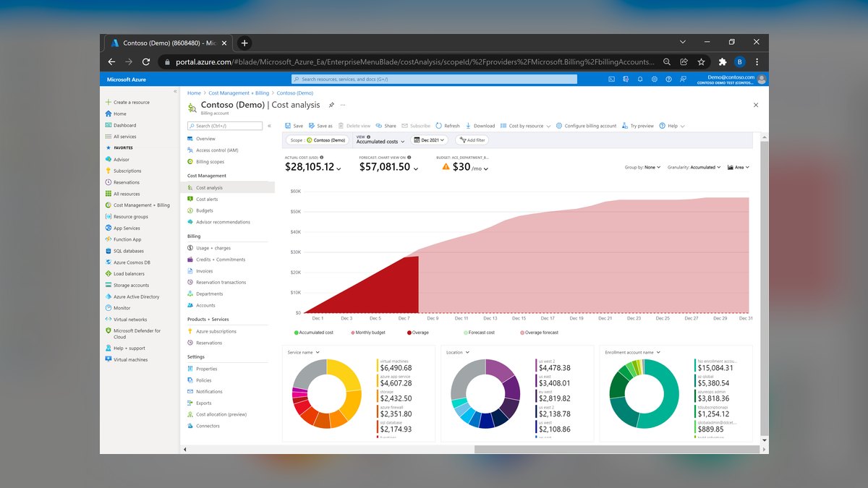The height and width of the screenshot is (488, 868).
Task: Open Demo@contoso.com account menu
Action: [732, 80]
